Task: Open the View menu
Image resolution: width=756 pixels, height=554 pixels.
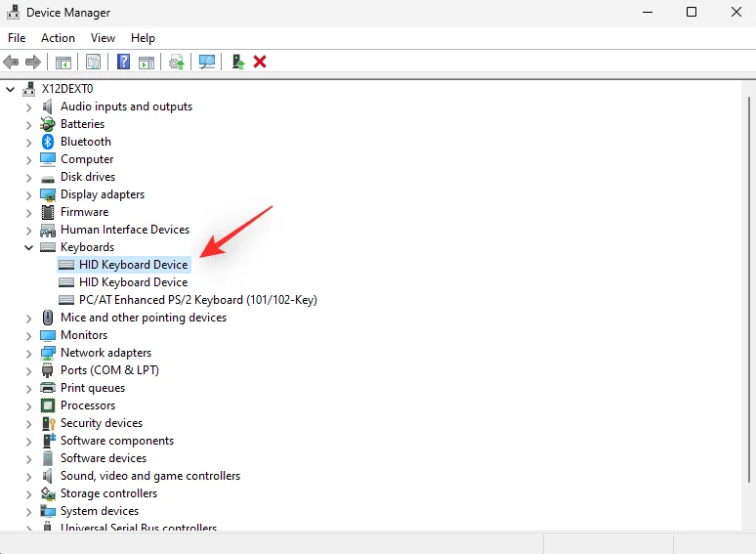Action: 103,38
